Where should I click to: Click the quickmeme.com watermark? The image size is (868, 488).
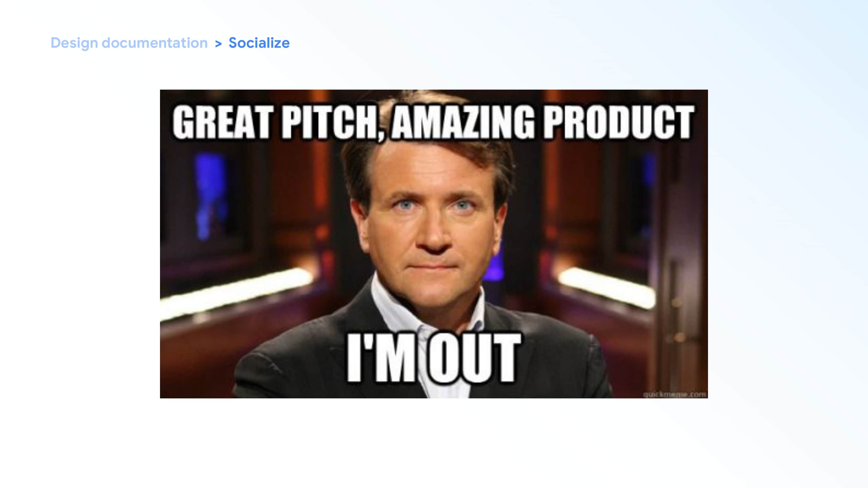tap(675, 394)
